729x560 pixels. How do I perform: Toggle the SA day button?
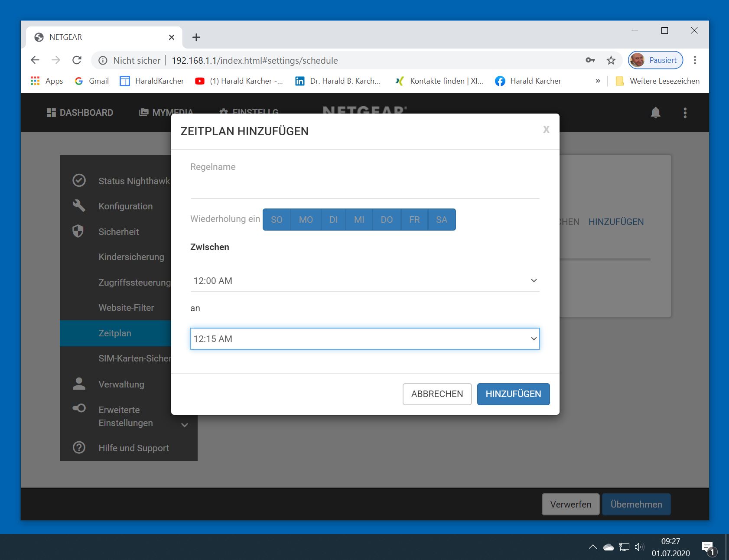pyautogui.click(x=441, y=220)
